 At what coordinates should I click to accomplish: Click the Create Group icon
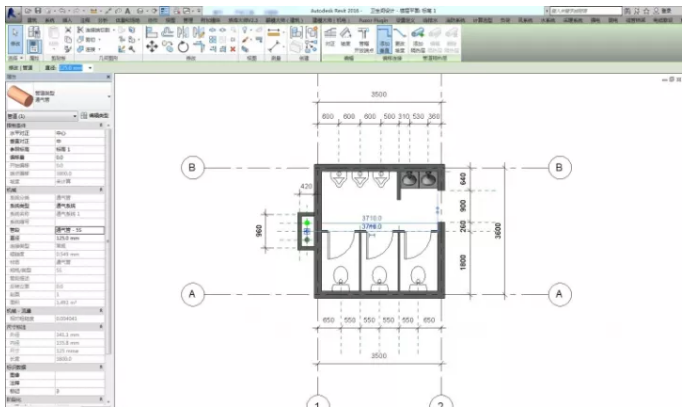click(312, 32)
